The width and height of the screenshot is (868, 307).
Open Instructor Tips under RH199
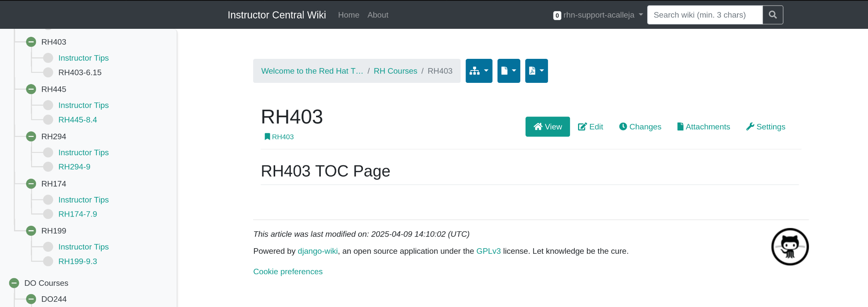pyautogui.click(x=83, y=247)
